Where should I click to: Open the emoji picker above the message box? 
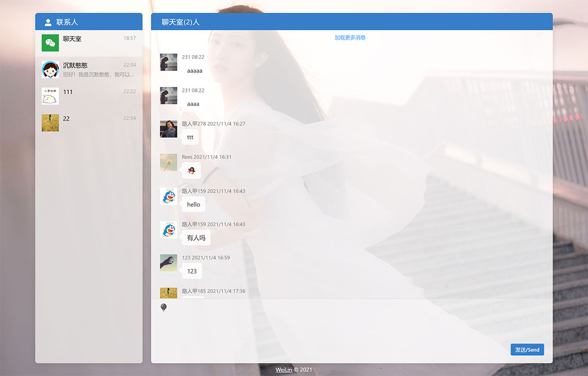[x=164, y=306]
